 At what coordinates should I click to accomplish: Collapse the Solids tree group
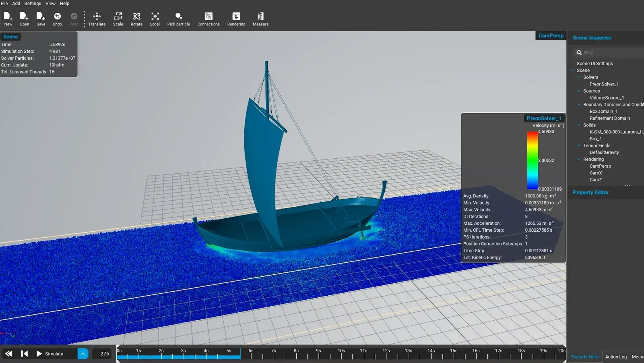tap(579, 125)
